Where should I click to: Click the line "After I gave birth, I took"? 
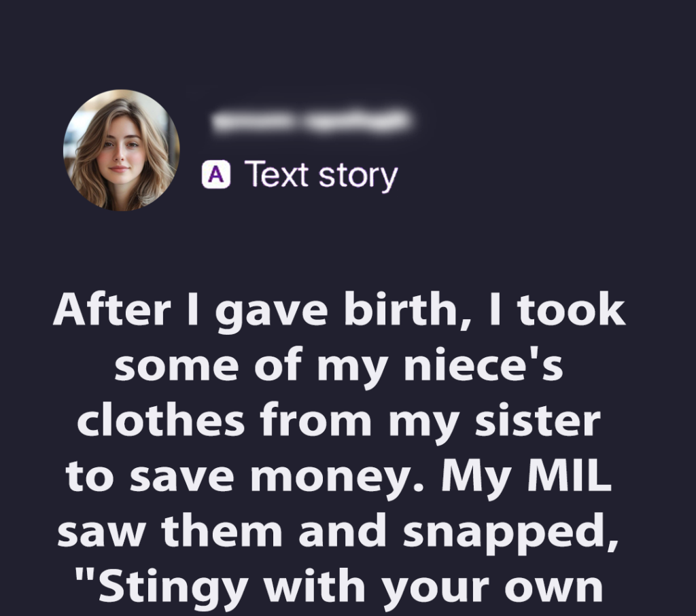[x=338, y=312]
